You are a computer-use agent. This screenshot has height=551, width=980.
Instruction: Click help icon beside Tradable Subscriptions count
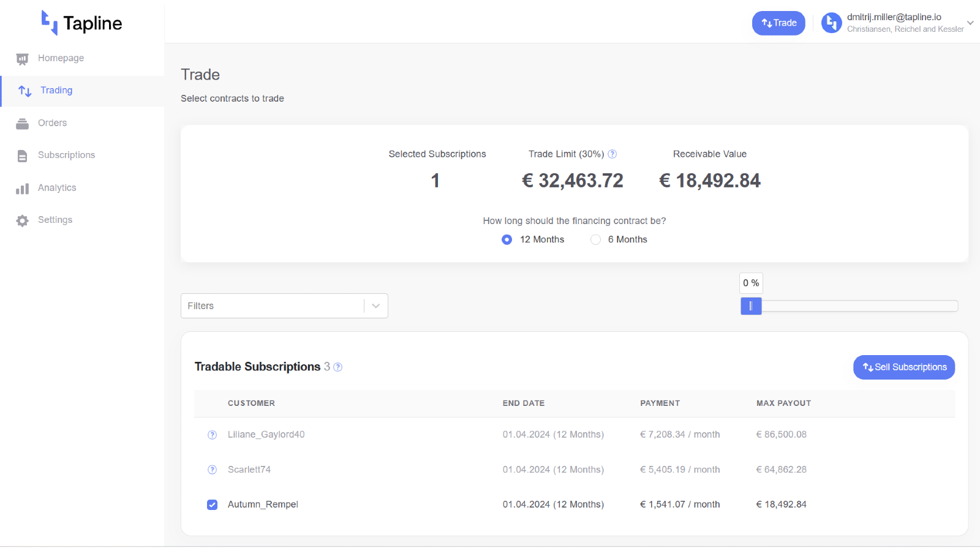click(x=337, y=367)
